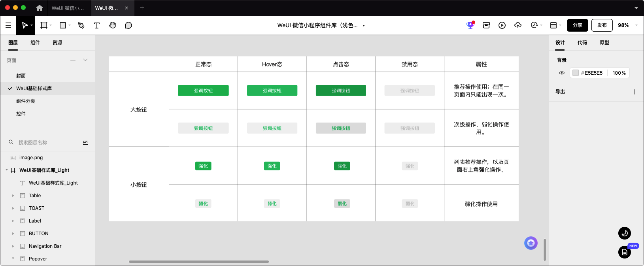
Task: Switch to the 资源 tab
Action: pos(57,43)
